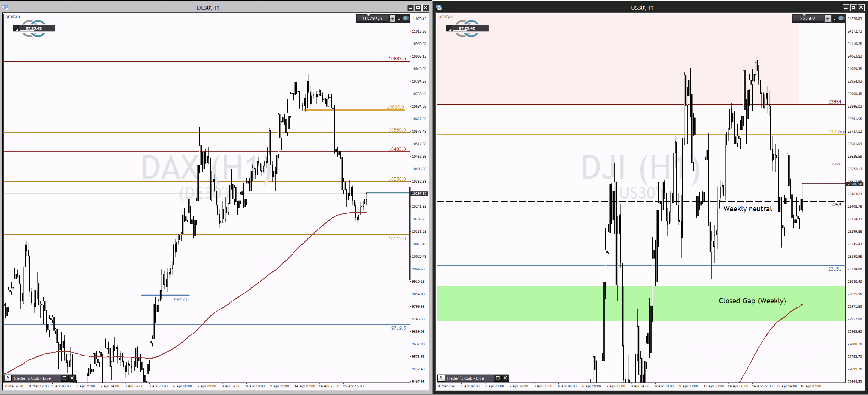Click the 23.507 price field in US30 chart

(808, 19)
